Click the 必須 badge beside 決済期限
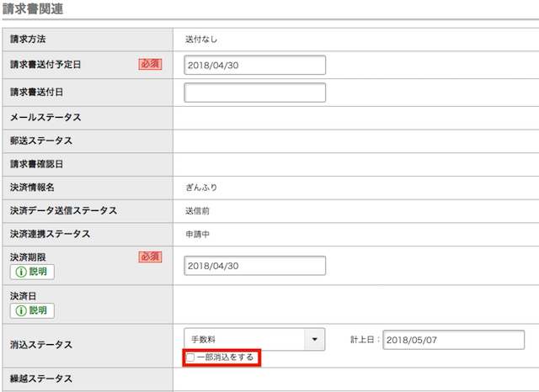Screen dimensions: 539x392 [x=150, y=256]
